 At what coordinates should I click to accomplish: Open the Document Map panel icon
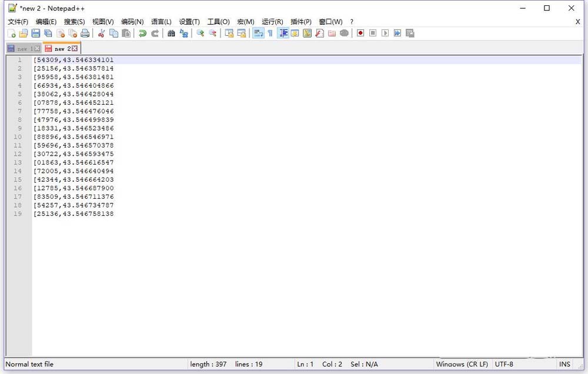point(307,34)
